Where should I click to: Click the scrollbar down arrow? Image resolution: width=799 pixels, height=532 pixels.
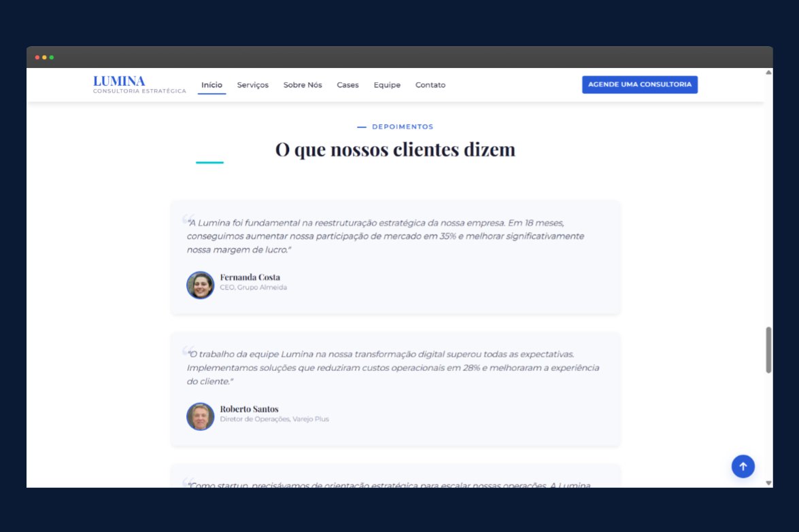pos(767,483)
